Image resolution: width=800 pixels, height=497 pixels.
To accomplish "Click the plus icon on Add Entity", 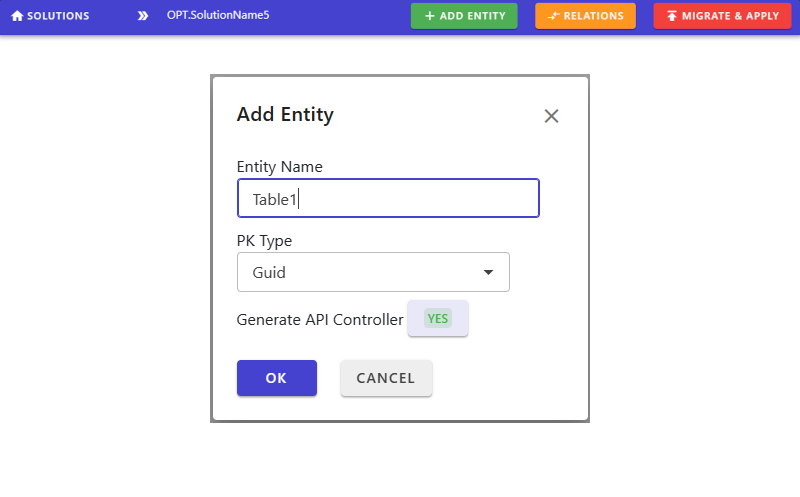I will tap(430, 16).
